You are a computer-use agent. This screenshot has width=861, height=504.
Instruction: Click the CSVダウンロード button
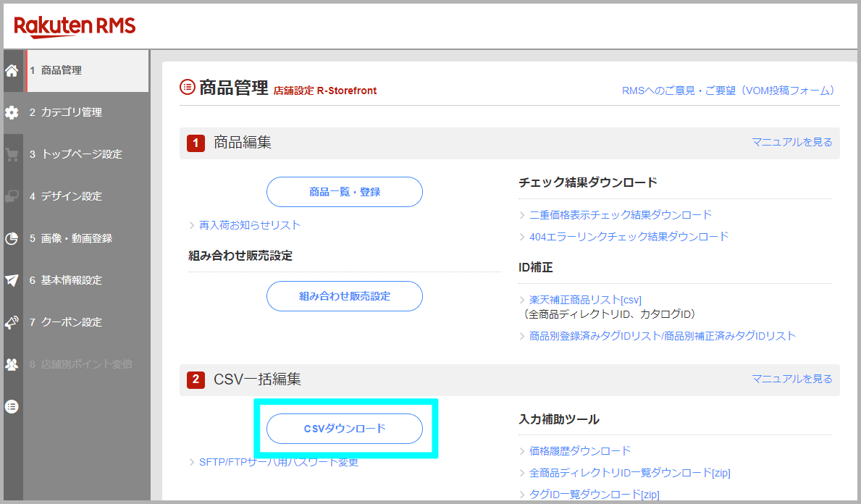[344, 428]
